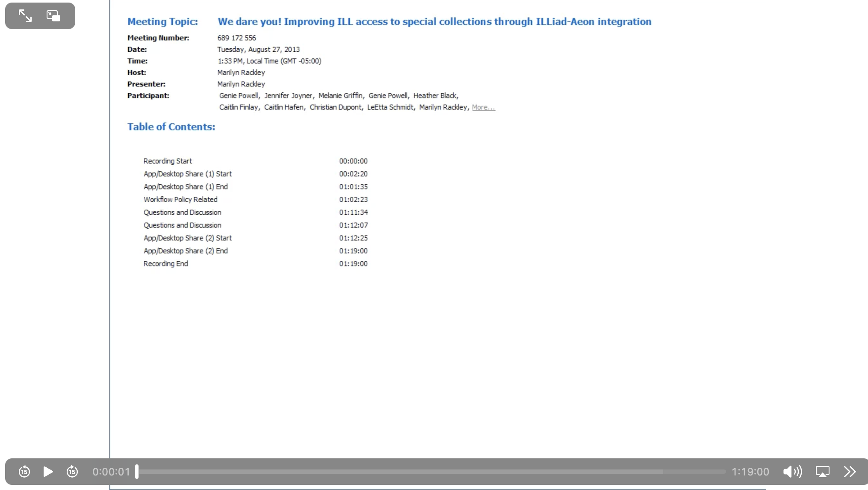Select the Recording Start entry
The image size is (868, 490).
point(168,161)
